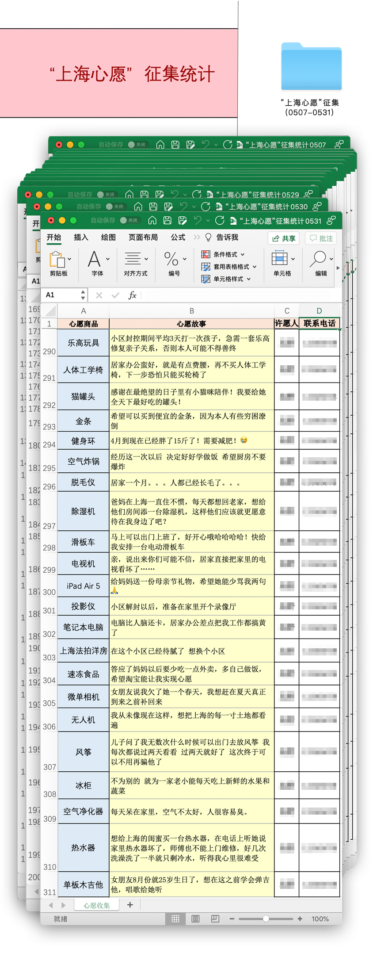Expand the Conditional Formatting (条件格式) dropdown
Viewport: 373px width, 980px height.
tap(242, 254)
